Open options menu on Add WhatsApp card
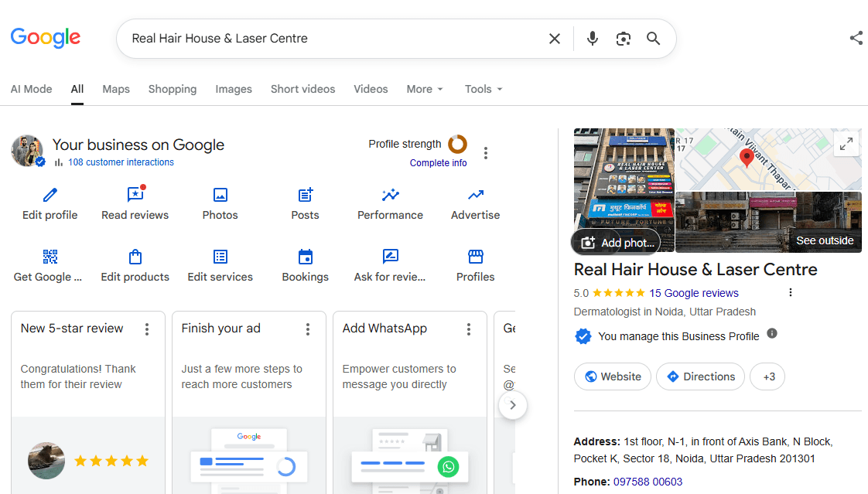 tap(468, 329)
